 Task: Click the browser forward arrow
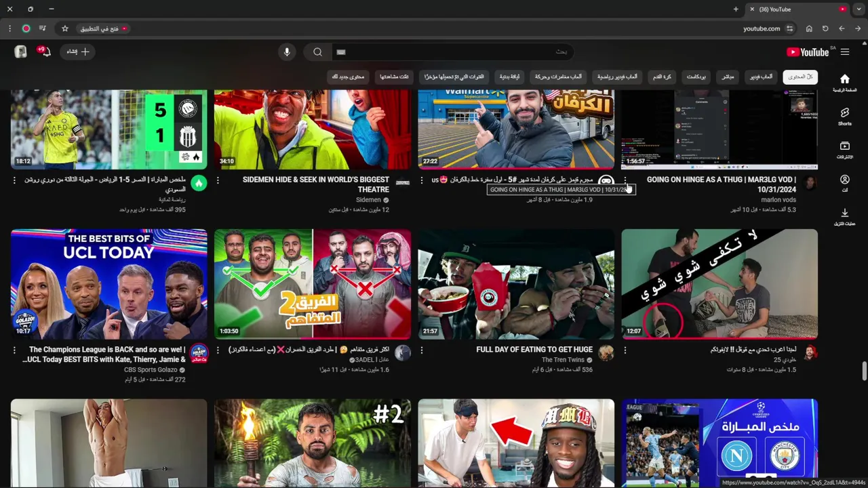(x=858, y=28)
